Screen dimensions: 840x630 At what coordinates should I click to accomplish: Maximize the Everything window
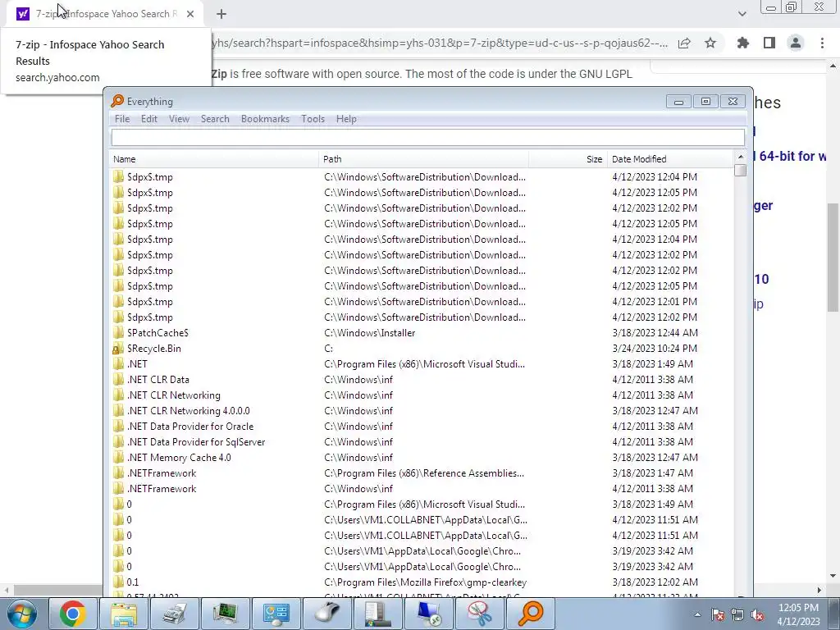[705, 101]
